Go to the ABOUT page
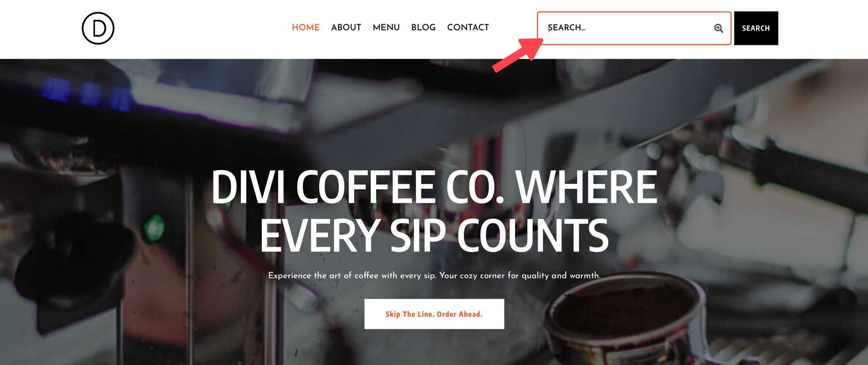Screen dimensions: 868x365 (x=346, y=28)
